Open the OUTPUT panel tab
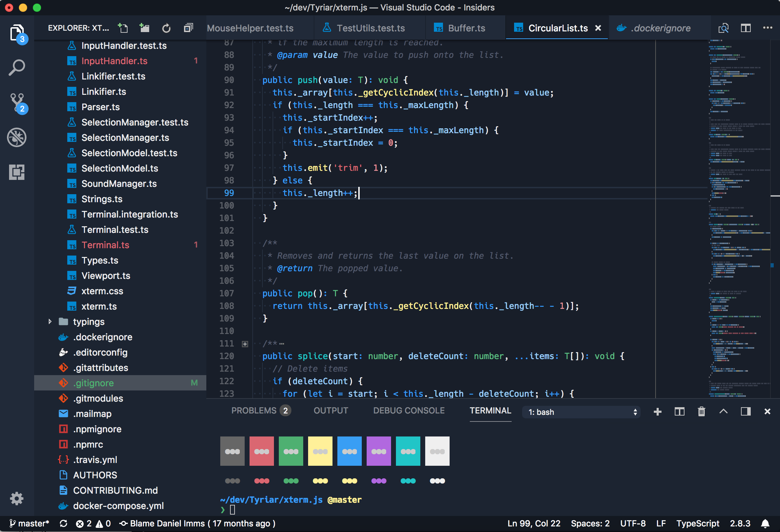Screen dimensions: 780x532 click(331, 411)
